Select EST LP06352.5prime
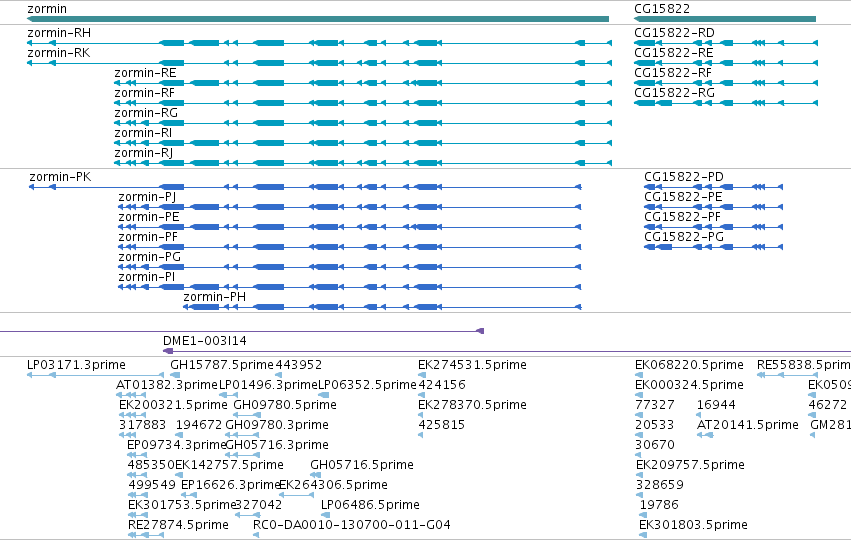Image resolution: width=851 pixels, height=540 pixels. (367, 385)
